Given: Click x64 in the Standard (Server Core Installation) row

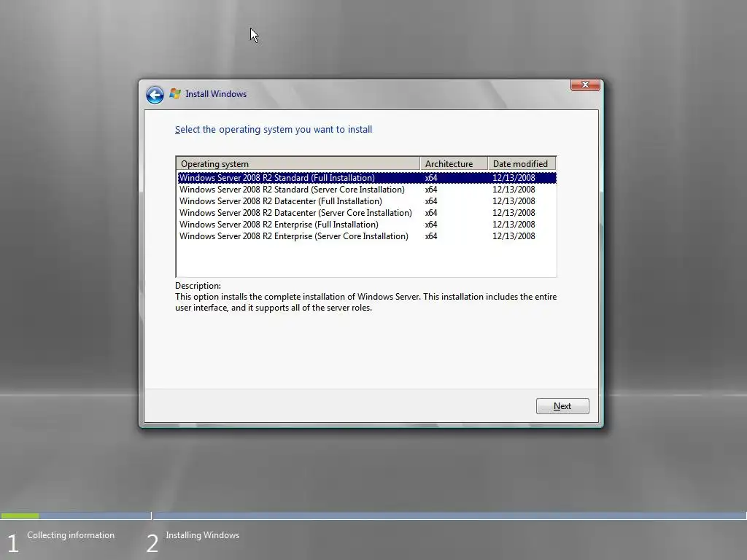Looking at the screenshot, I should point(431,190).
